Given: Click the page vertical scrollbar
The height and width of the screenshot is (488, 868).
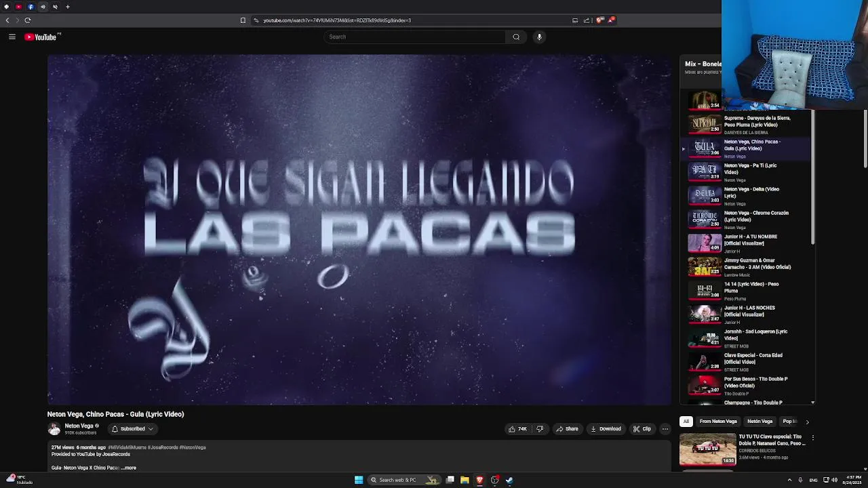Looking at the screenshot, I should pyautogui.click(x=864, y=139).
